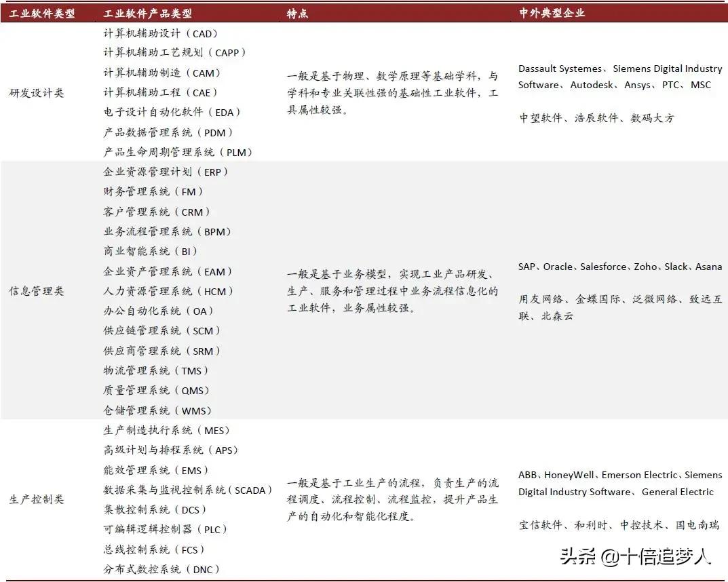728x582 pixels.
Task: Select the 工业软件类型 column header
Action: coord(43,12)
